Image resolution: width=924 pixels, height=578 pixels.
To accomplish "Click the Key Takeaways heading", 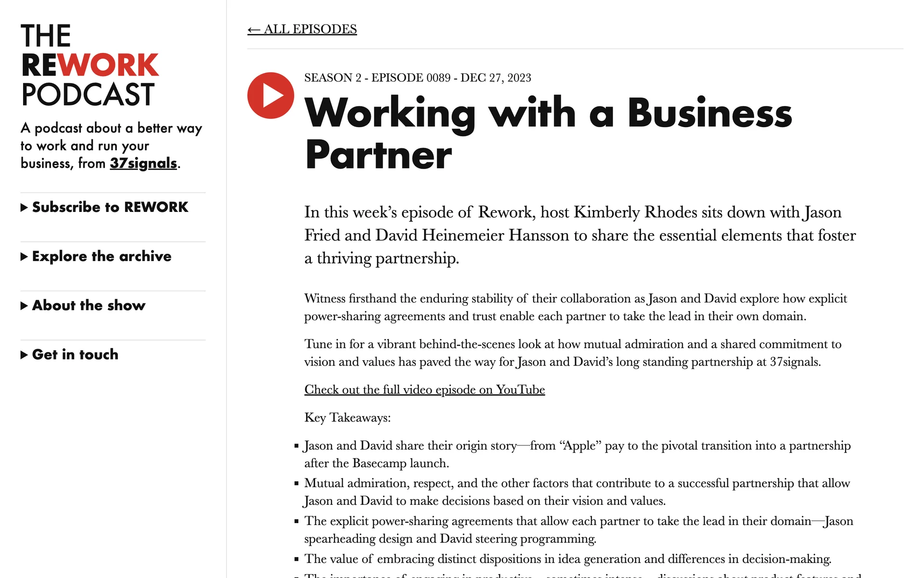I will (347, 418).
